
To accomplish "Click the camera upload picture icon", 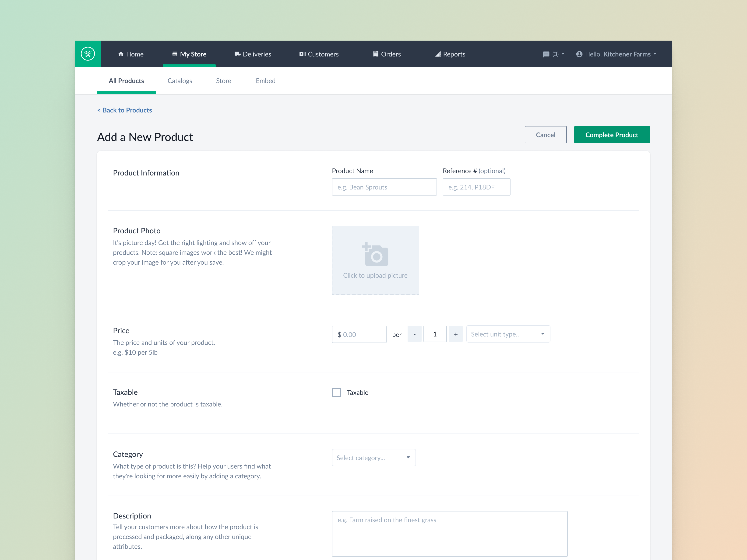I will [x=376, y=255].
